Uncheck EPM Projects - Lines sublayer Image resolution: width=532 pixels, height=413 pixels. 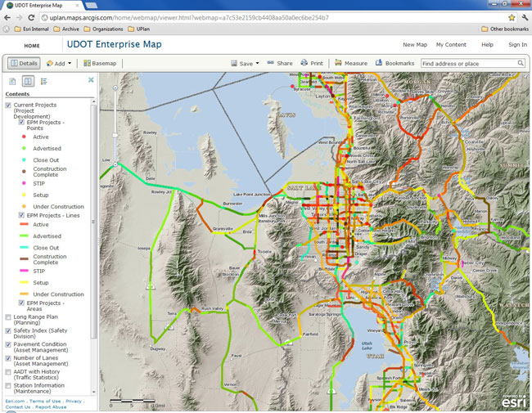point(21,215)
